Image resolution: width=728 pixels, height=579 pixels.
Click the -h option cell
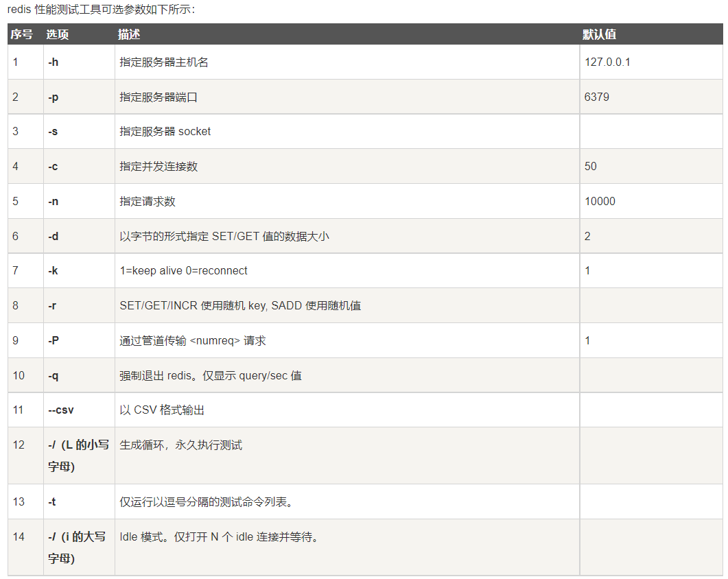tap(54, 62)
